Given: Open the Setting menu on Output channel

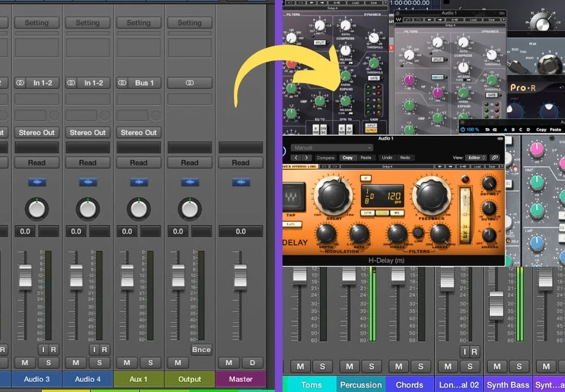Looking at the screenshot, I should point(190,23).
